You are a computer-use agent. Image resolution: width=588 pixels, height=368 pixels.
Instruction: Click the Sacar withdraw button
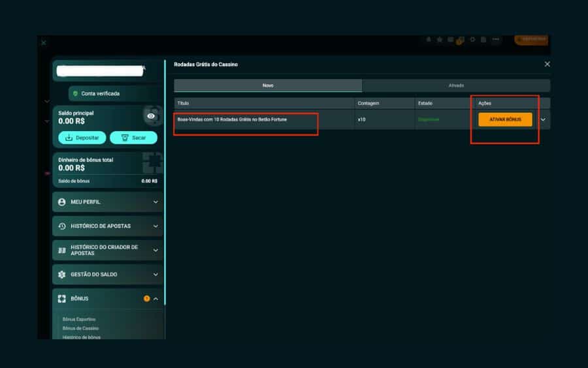[x=133, y=138]
